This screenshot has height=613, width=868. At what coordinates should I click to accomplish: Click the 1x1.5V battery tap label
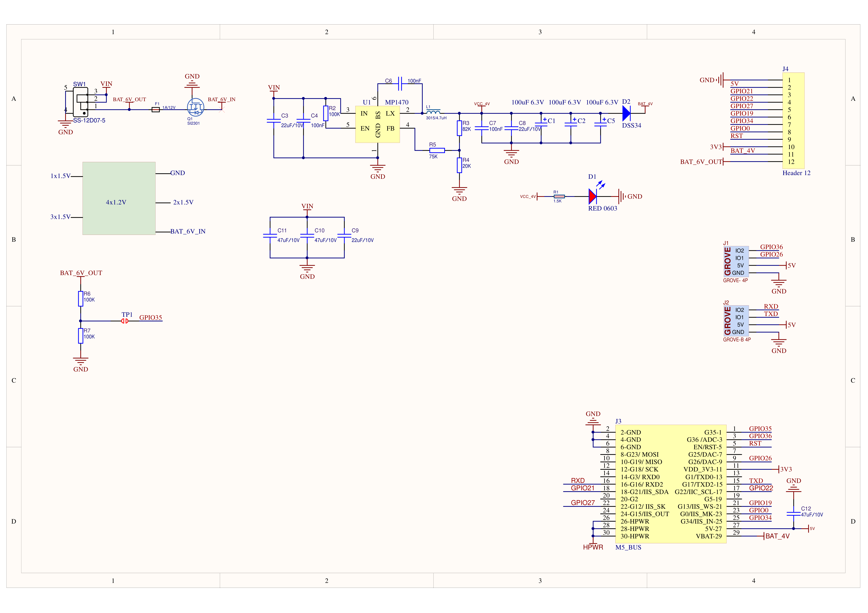click(x=61, y=176)
